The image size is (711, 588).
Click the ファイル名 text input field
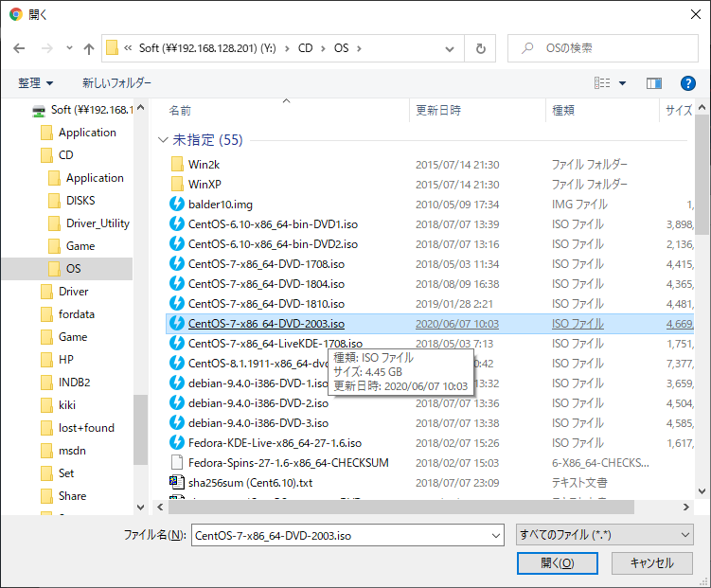click(x=340, y=535)
